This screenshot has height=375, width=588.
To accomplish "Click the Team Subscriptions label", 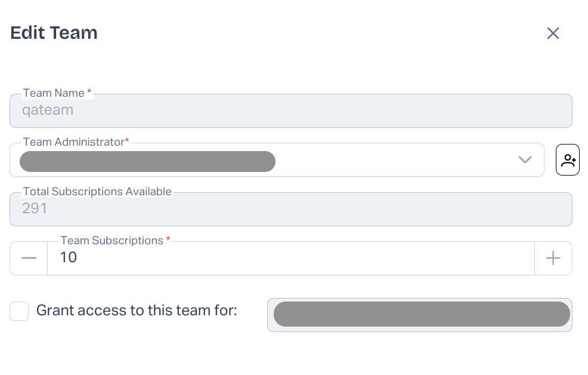I will (x=112, y=241).
